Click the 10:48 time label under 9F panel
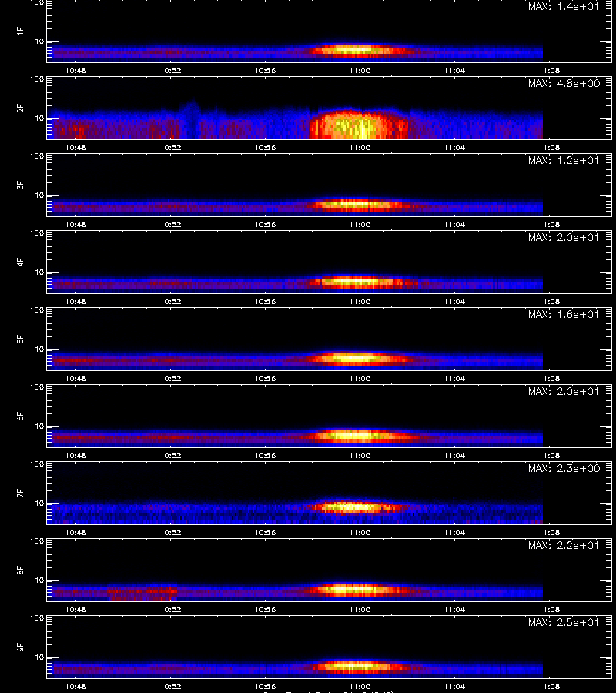This screenshot has height=693, width=616. [75, 686]
